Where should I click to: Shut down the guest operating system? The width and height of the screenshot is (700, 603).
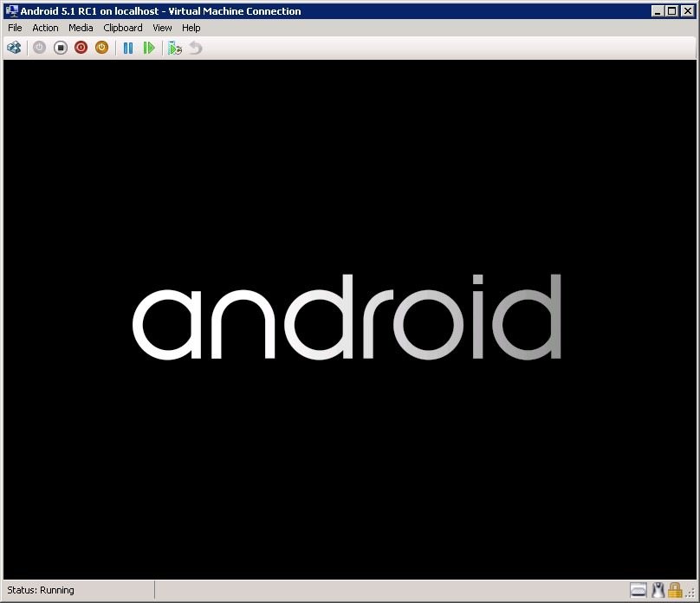[80, 48]
